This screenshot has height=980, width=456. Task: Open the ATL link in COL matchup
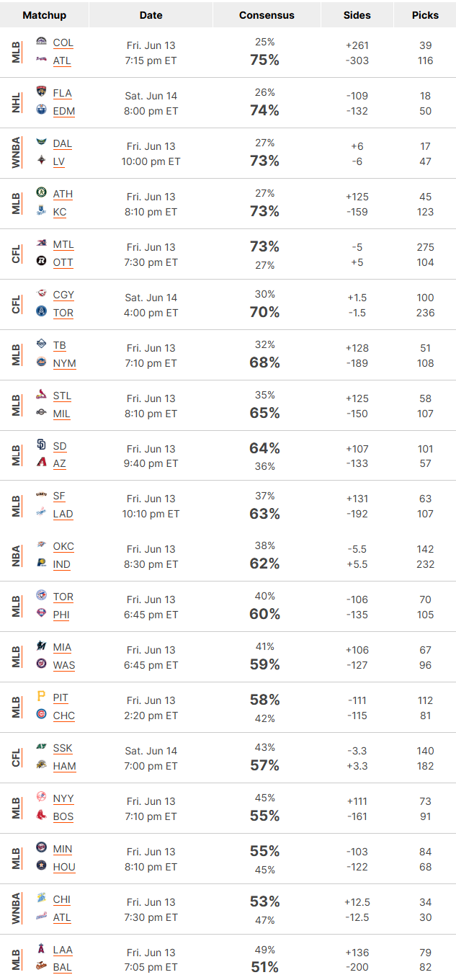click(62, 61)
